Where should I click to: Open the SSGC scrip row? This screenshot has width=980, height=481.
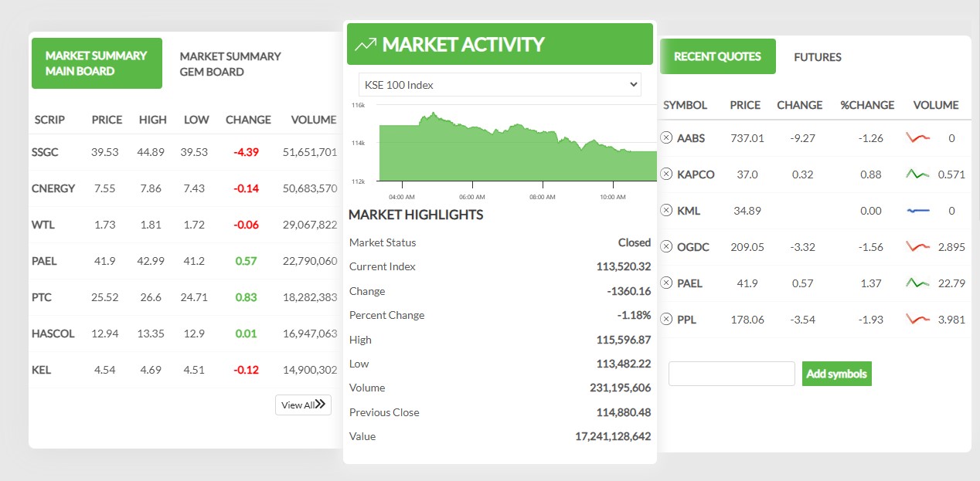[45, 152]
